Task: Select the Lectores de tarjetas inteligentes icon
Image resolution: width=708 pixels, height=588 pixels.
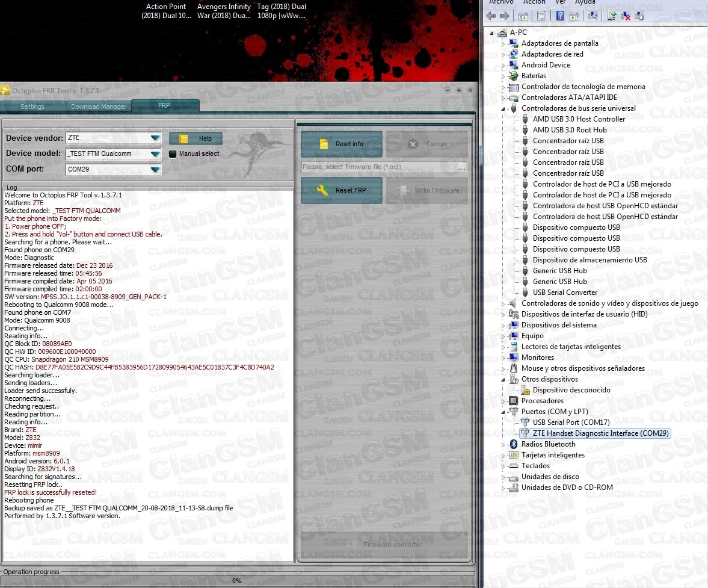Action: (x=513, y=347)
